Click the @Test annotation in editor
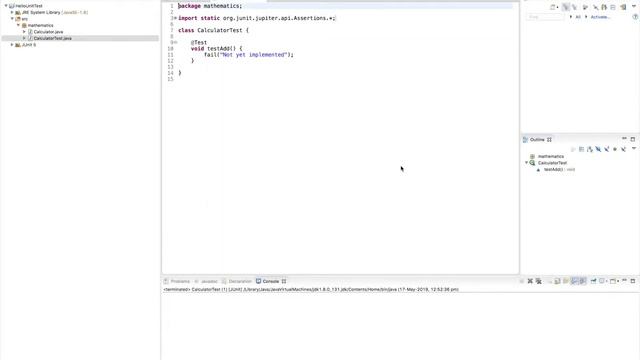The width and height of the screenshot is (640, 360). 199,42
